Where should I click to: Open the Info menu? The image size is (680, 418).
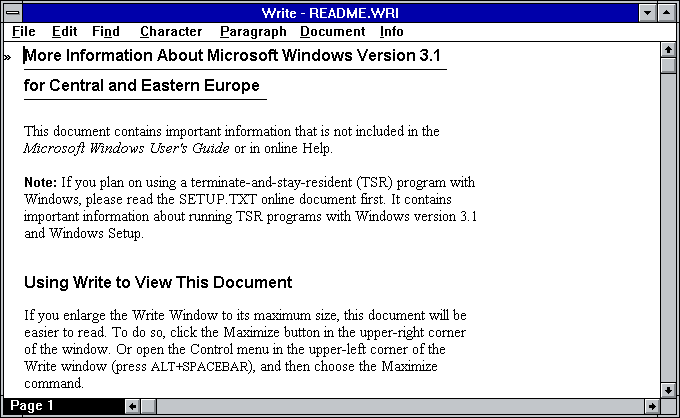click(x=392, y=32)
